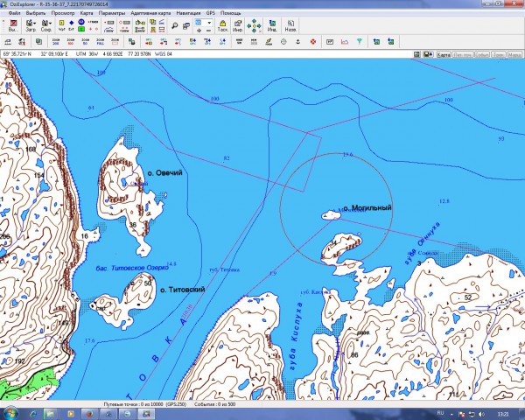Click the Zoom FULL button

coord(101,41)
